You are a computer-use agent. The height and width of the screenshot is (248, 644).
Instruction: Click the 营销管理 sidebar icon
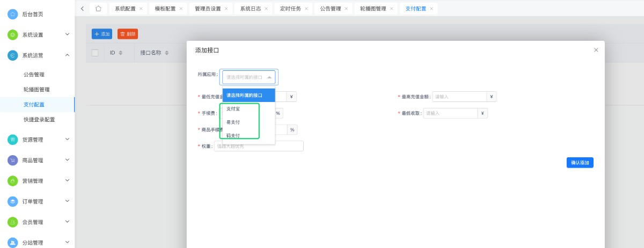point(13,181)
